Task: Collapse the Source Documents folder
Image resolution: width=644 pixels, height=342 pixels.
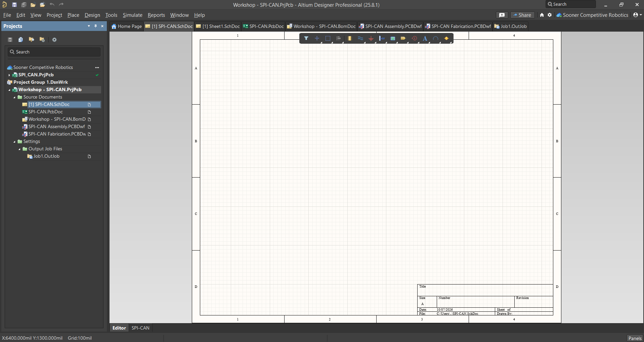Action: pyautogui.click(x=14, y=97)
